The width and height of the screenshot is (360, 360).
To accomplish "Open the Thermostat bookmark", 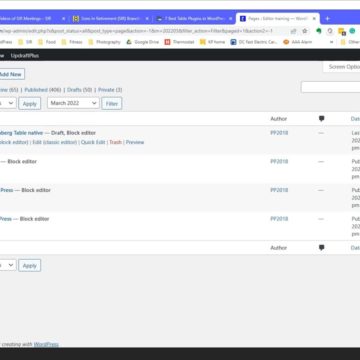I will point(179,42).
